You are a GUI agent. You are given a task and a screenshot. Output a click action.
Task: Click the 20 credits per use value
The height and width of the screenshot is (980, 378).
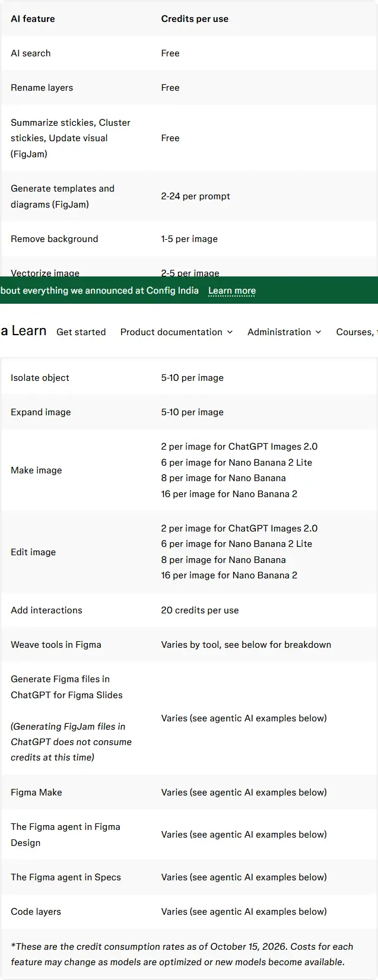[x=200, y=610]
